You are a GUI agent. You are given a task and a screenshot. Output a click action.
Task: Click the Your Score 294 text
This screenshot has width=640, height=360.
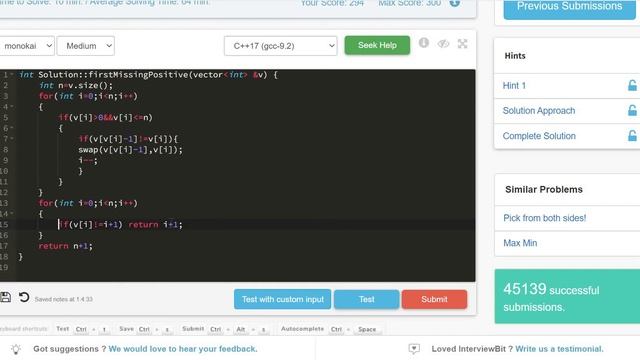pos(332,3)
